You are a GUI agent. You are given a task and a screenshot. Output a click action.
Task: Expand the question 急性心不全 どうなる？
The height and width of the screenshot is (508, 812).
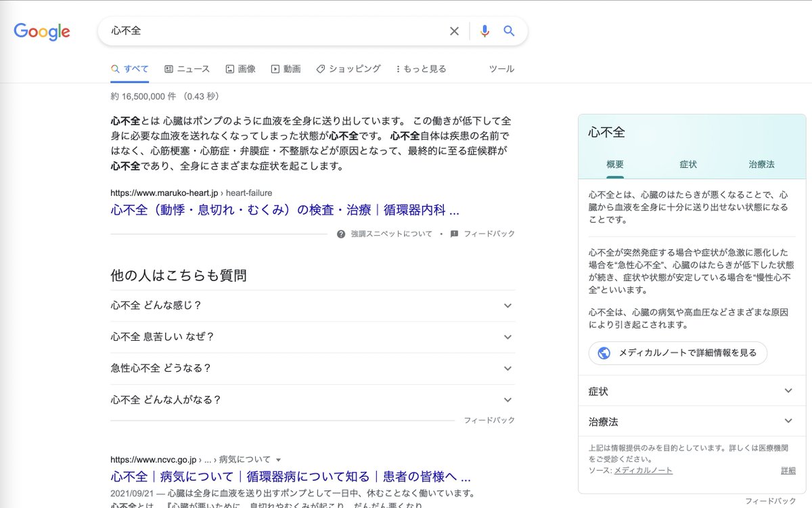[x=507, y=368]
